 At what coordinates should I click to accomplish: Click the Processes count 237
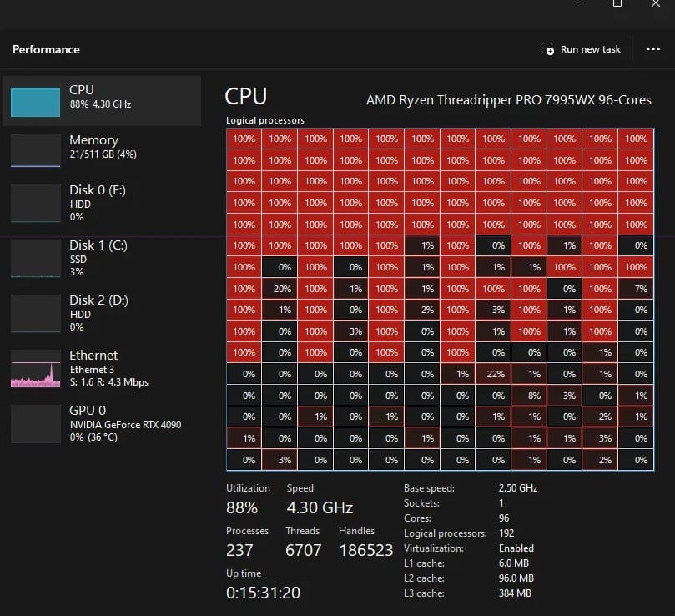[239, 550]
